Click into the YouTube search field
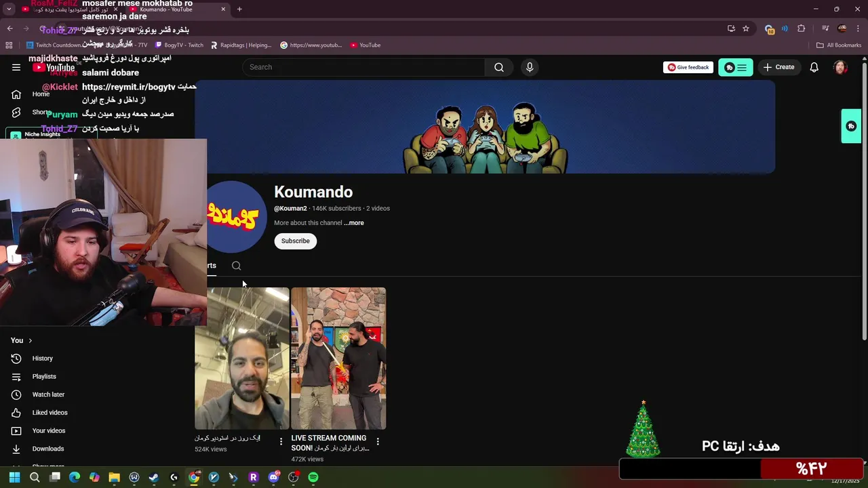The height and width of the screenshot is (488, 868). click(x=363, y=67)
